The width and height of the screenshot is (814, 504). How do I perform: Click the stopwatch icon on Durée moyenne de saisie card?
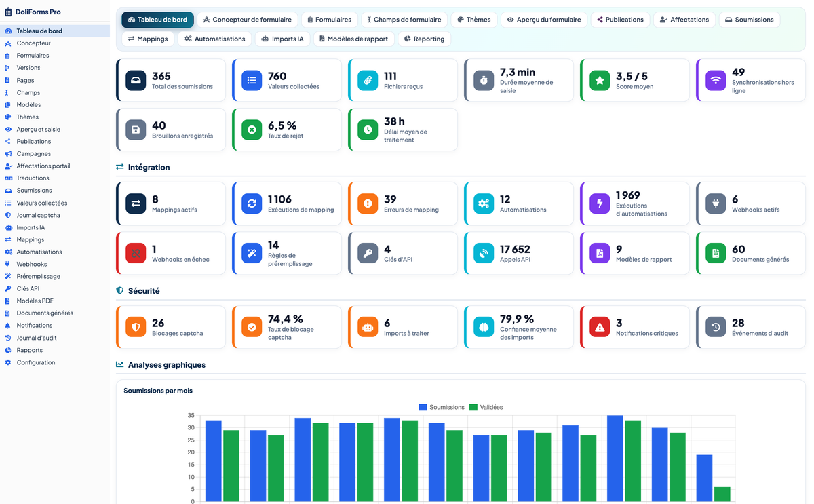point(484,80)
